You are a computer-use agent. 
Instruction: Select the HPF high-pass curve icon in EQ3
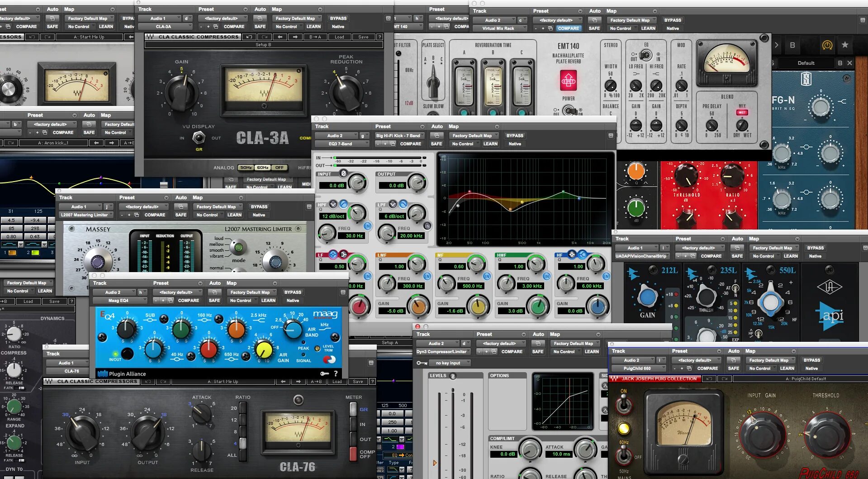click(343, 204)
